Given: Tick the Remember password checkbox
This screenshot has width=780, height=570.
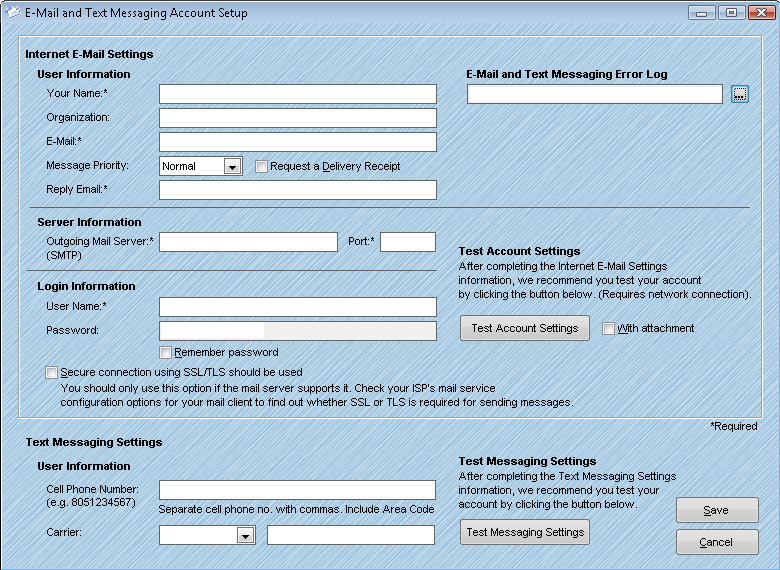Looking at the screenshot, I should [x=166, y=353].
